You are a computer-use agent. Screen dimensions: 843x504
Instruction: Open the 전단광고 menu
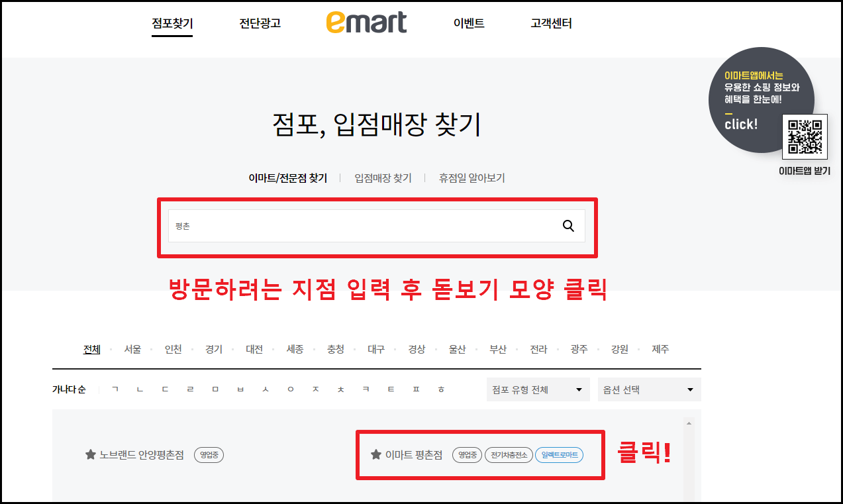click(x=260, y=24)
